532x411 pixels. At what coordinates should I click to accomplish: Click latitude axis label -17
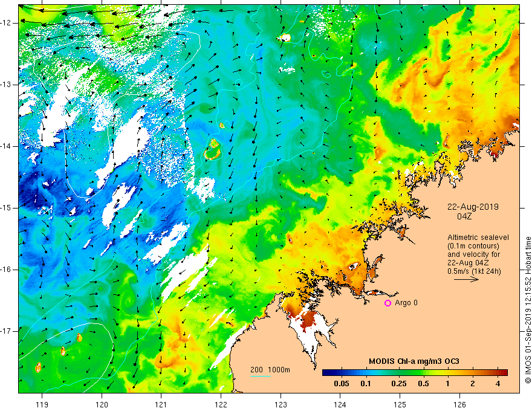[7, 331]
